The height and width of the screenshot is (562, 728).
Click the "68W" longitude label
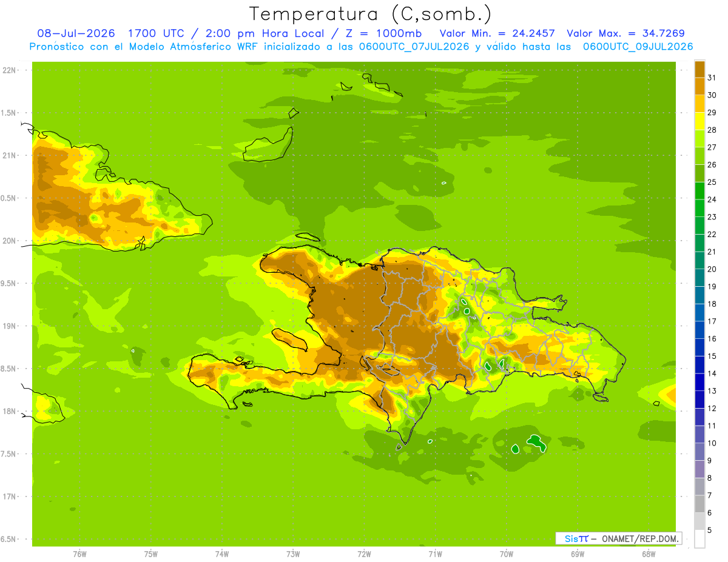click(x=648, y=554)
